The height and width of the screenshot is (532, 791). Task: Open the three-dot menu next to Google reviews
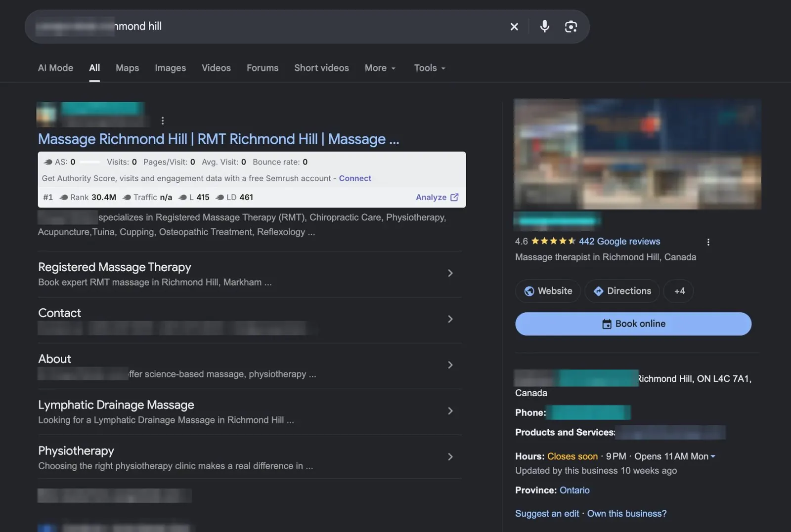coord(708,242)
